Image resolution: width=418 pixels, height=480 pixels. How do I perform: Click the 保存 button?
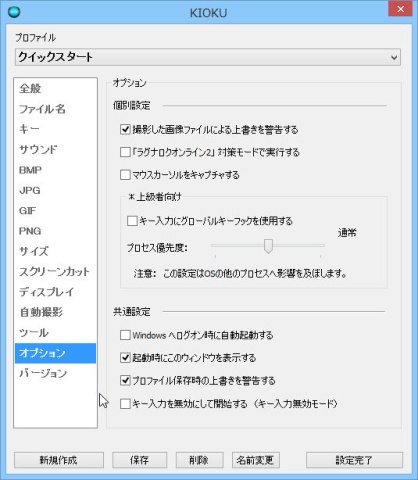(x=139, y=460)
